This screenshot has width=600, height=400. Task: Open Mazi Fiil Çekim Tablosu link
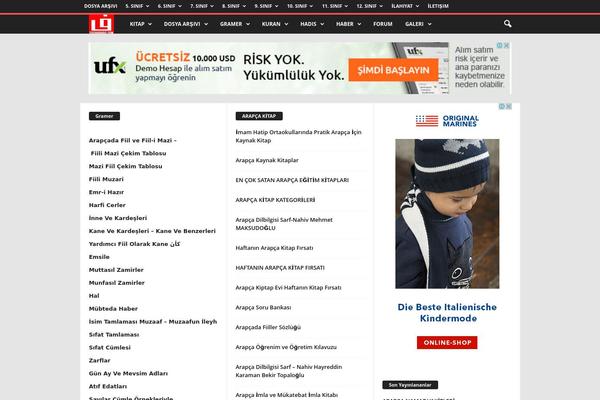point(126,166)
